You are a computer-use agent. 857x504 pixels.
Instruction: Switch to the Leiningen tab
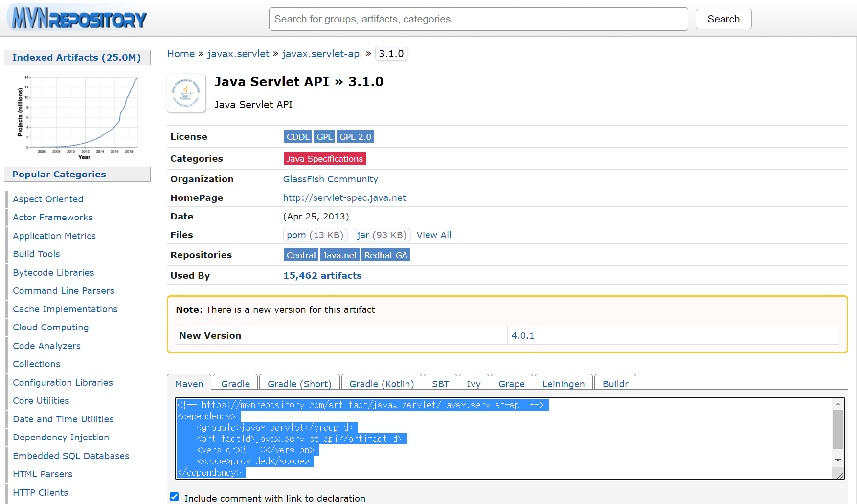click(x=564, y=384)
